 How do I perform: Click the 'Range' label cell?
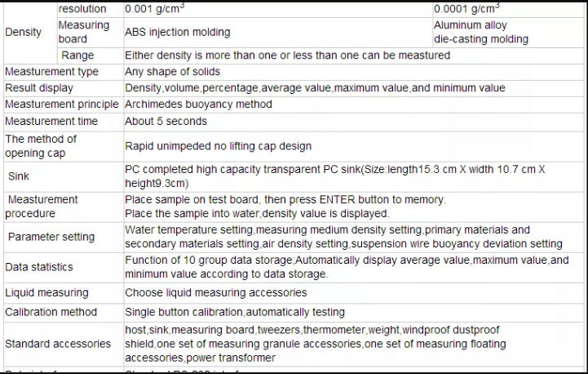click(77, 56)
